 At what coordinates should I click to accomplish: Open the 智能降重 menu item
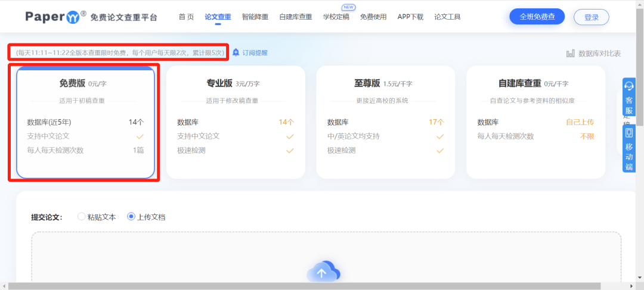click(255, 17)
